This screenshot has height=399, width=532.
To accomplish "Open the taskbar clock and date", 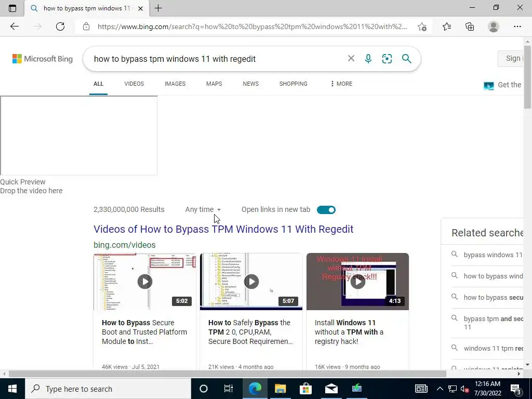I will pyautogui.click(x=487, y=389).
